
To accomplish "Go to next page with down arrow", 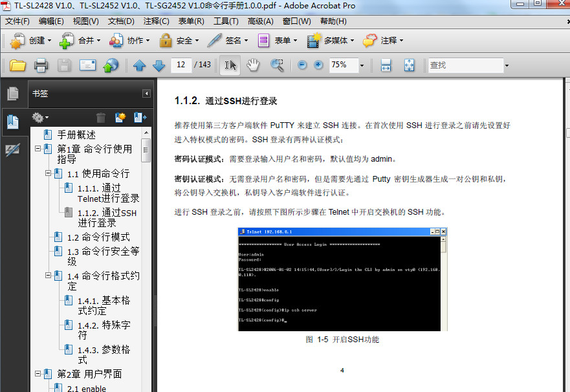I will [159, 66].
